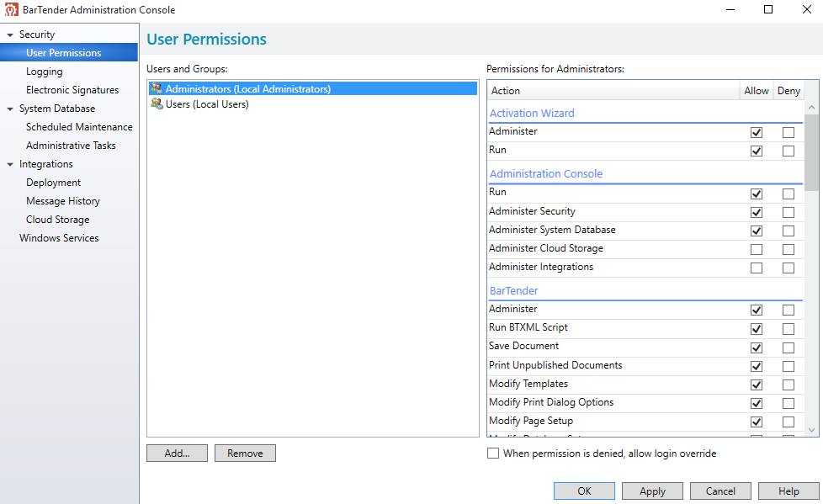Screen dimensions: 823x504
Task: Uncheck Allow for Print Unpublished Documents
Action: coord(757,366)
